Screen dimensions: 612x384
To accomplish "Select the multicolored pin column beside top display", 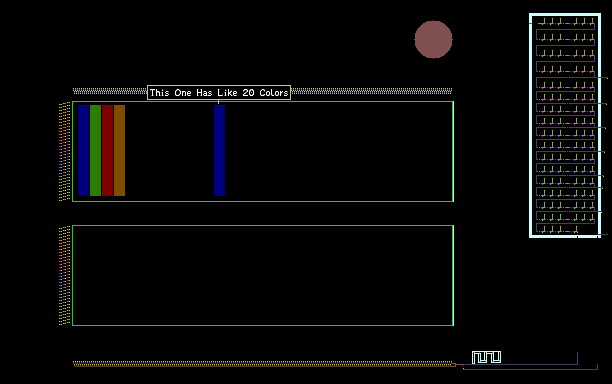I will tap(65, 151).
